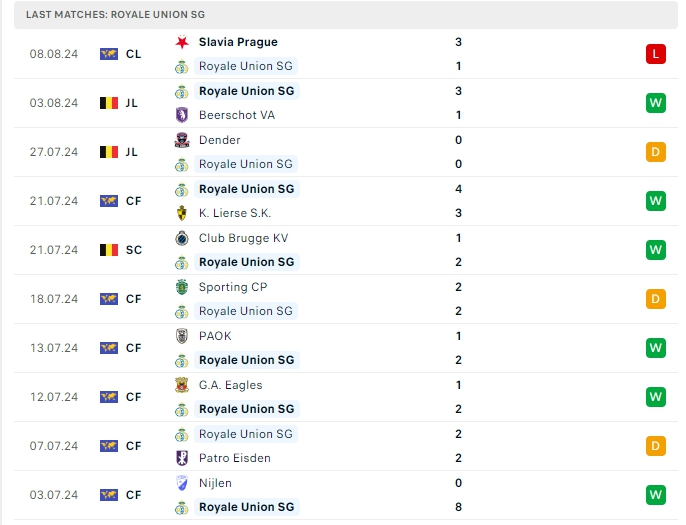Viewport: 686px width, 525px height.
Task: Click the G.A. Eagles team logo
Action: coord(182,385)
